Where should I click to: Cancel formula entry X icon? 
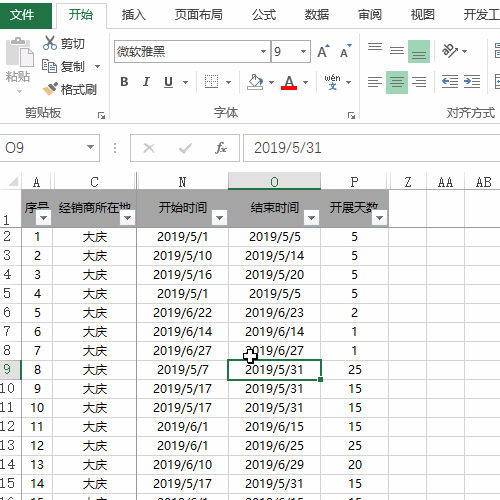tap(149, 148)
